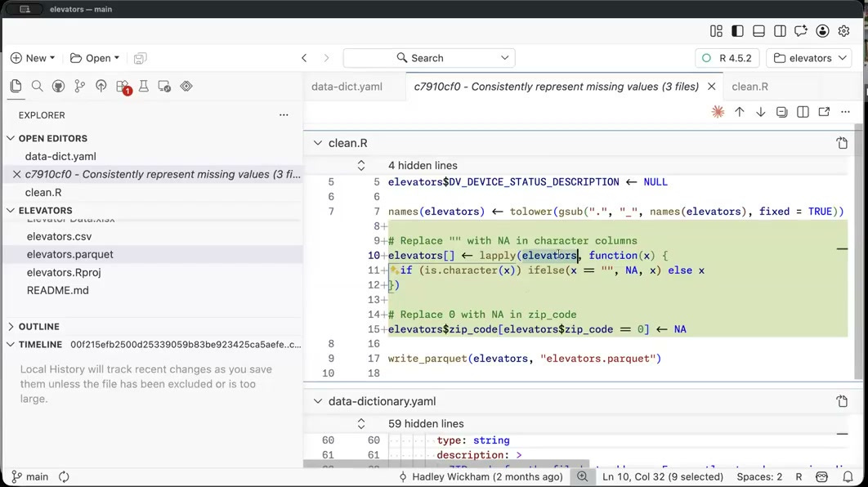Toggle side-by-side diff view icon
The height and width of the screenshot is (487, 868).
coord(803,112)
